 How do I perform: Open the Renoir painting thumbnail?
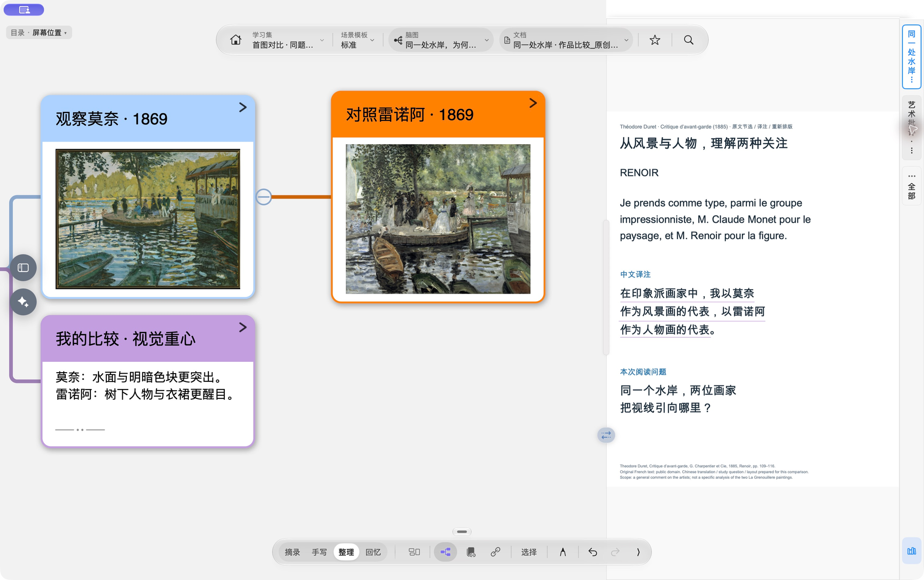438,219
